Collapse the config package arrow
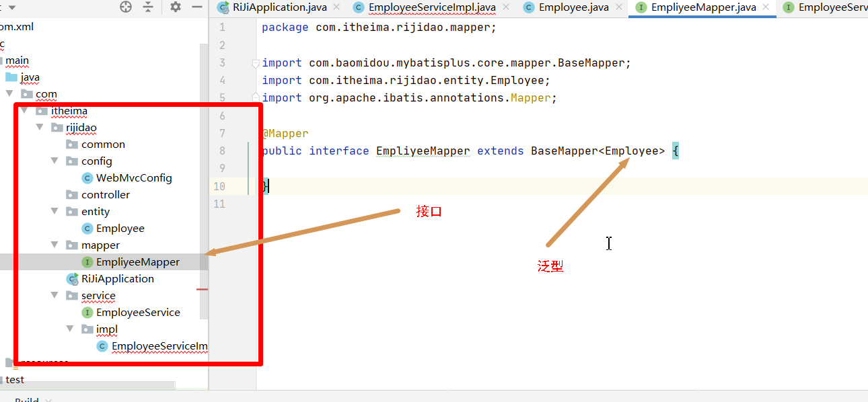868x402 pixels. coord(55,161)
